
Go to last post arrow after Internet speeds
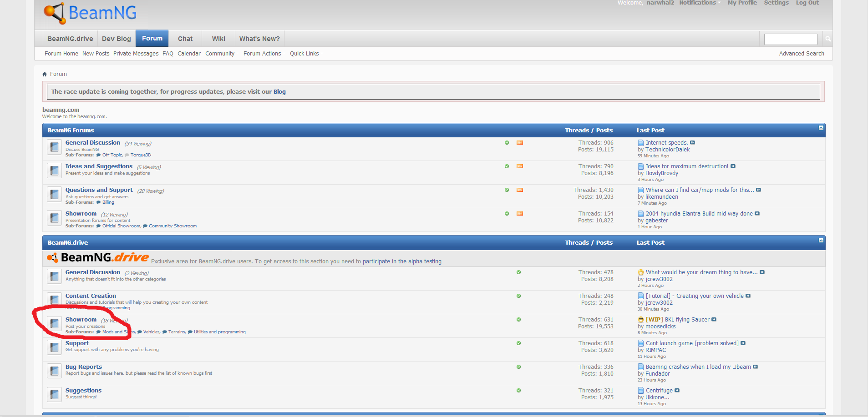click(692, 143)
